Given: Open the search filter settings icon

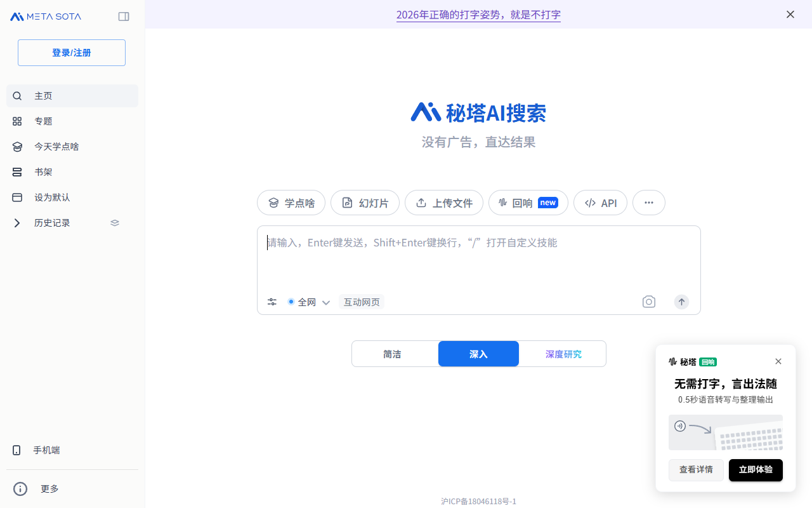Looking at the screenshot, I should click(272, 302).
